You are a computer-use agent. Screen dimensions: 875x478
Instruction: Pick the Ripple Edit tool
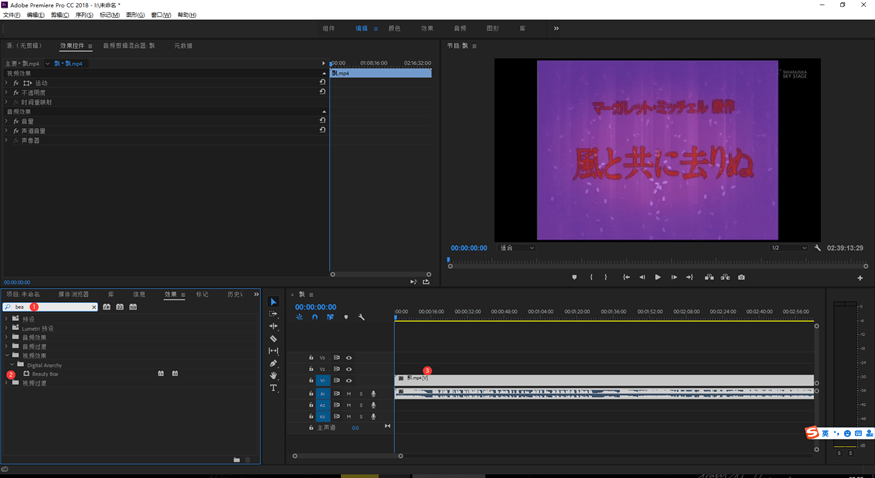pyautogui.click(x=274, y=326)
